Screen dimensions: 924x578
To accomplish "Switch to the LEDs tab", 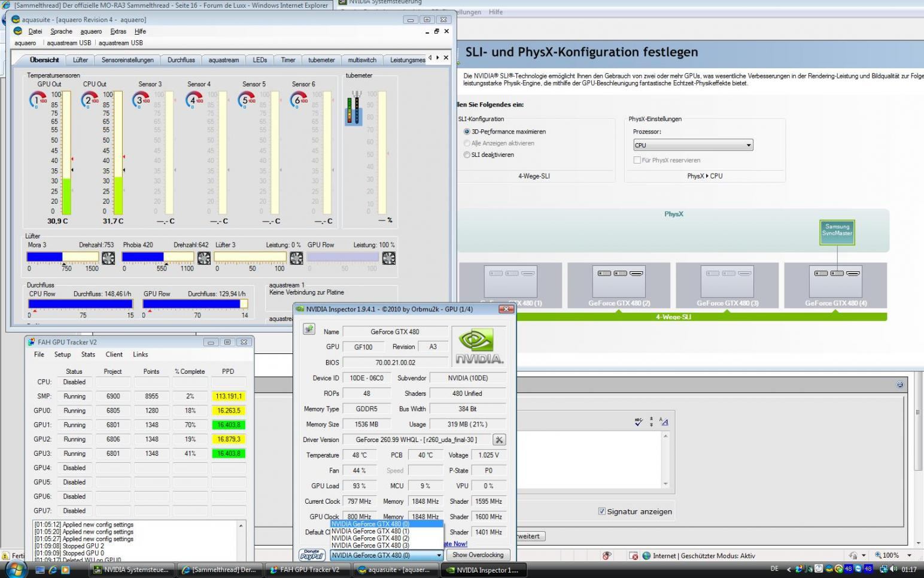I will [x=260, y=60].
